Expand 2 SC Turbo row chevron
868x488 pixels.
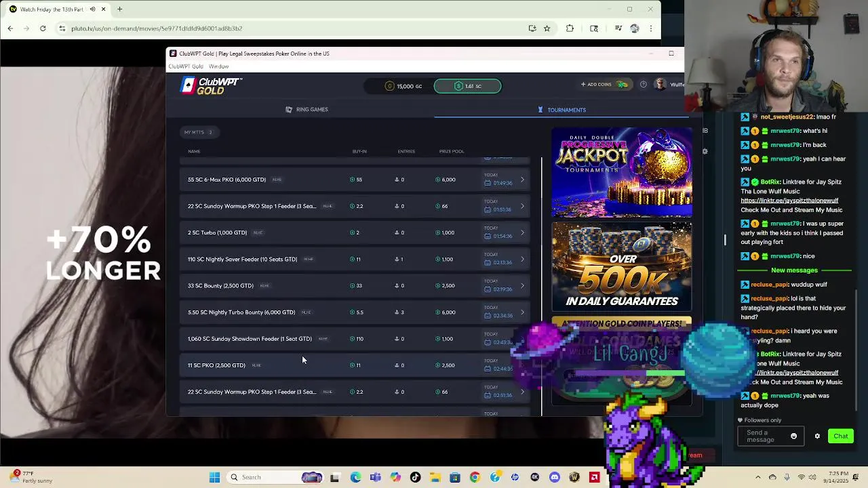tap(522, 232)
